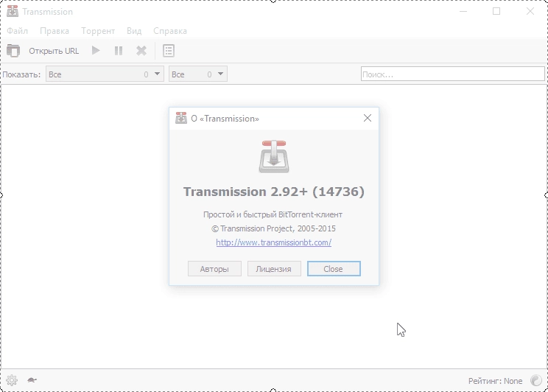The height and width of the screenshot is (392, 548).
Task: Click the © Transmission Project, 2005-2015 text
Action: tap(274, 228)
